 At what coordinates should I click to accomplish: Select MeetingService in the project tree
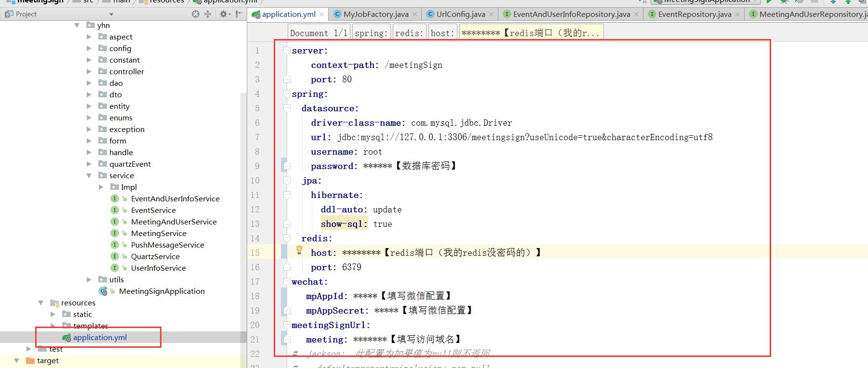(x=159, y=233)
